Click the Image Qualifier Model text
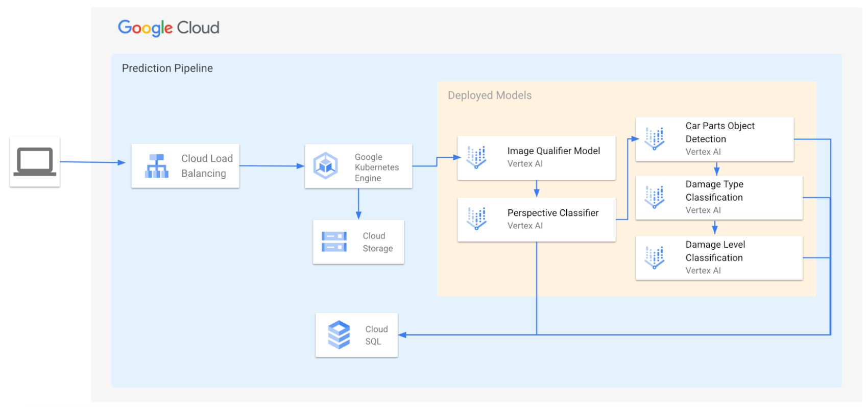This screenshot has width=868, height=407. [x=553, y=151]
